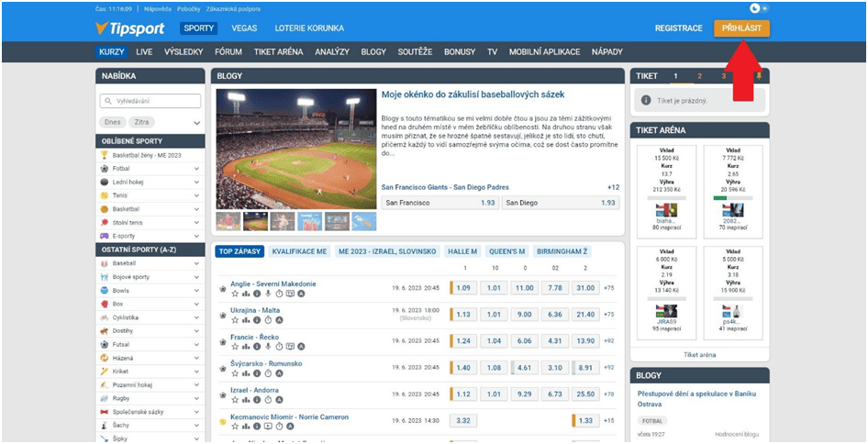Click the Vyhledávání search field

(150, 101)
